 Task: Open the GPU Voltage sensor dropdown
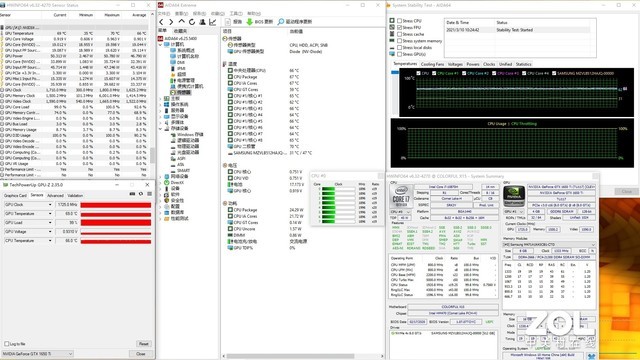tap(50, 231)
